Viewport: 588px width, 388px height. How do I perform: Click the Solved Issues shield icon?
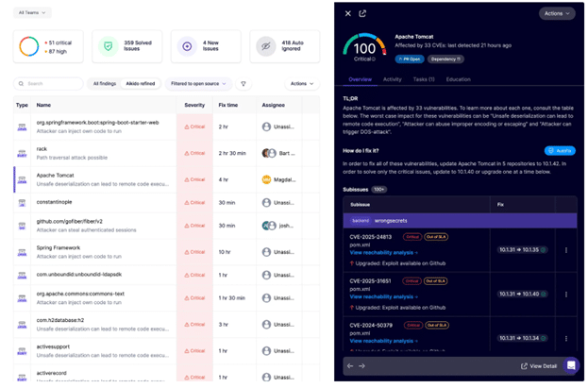click(109, 46)
